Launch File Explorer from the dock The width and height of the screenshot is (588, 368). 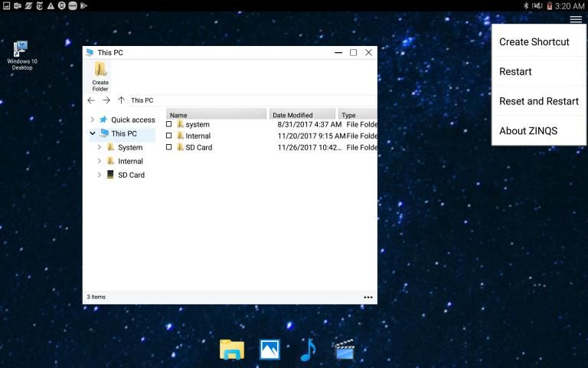pyautogui.click(x=231, y=350)
